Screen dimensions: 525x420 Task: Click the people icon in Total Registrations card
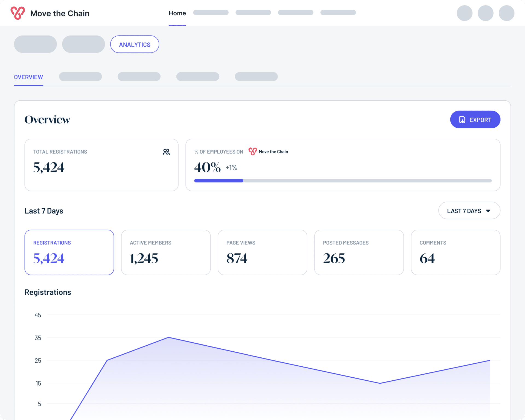(166, 152)
